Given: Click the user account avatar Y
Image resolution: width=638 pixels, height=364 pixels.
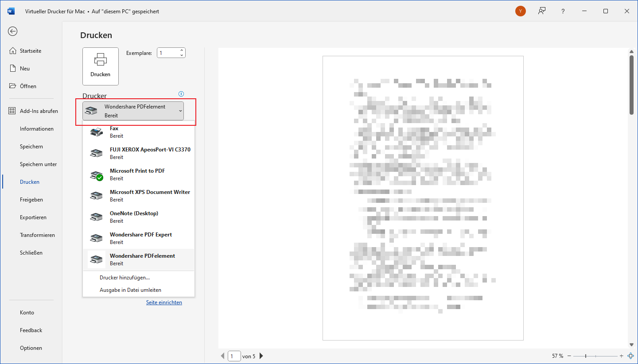Looking at the screenshot, I should [521, 11].
